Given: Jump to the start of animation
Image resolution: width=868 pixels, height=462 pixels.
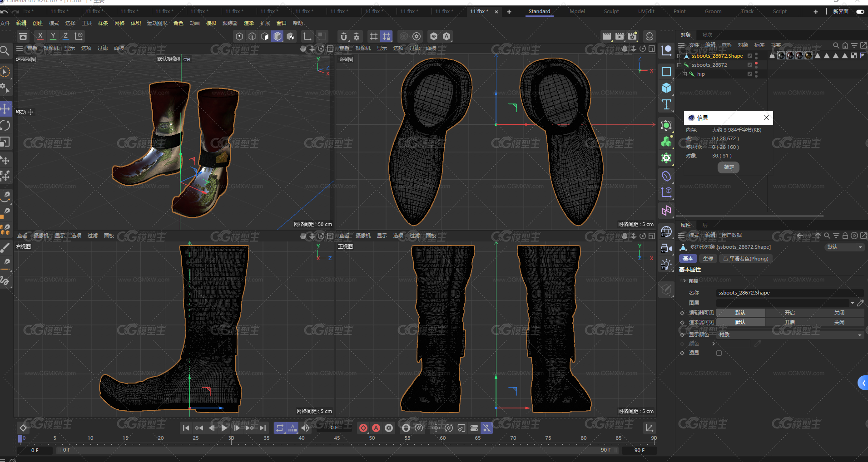Looking at the screenshot, I should pos(186,428).
